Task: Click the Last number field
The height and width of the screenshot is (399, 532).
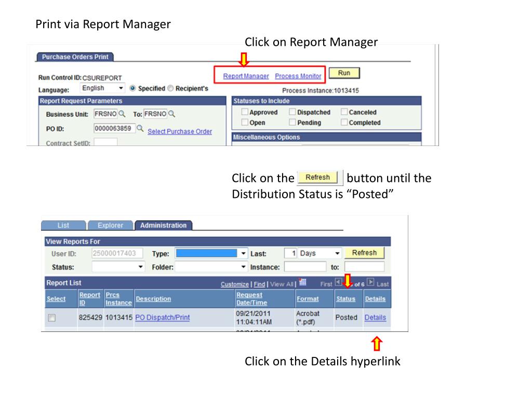Action: click(290, 254)
